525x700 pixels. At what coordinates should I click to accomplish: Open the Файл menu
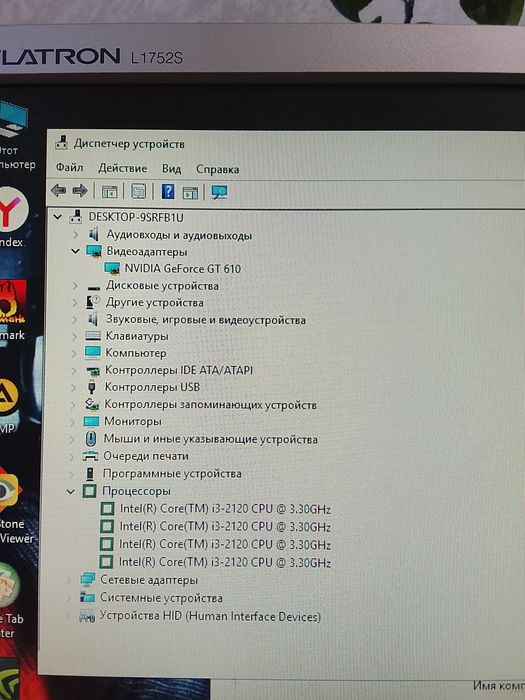click(x=69, y=167)
